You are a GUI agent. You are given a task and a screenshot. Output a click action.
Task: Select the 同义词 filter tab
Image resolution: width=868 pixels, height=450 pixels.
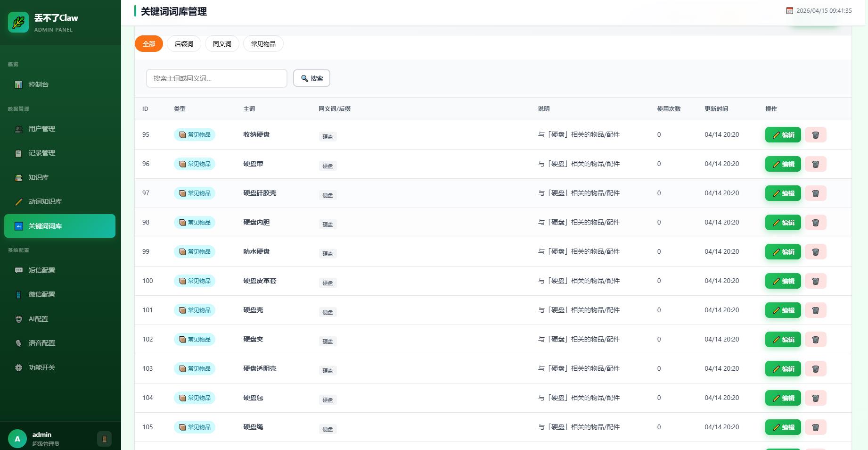pyautogui.click(x=222, y=44)
